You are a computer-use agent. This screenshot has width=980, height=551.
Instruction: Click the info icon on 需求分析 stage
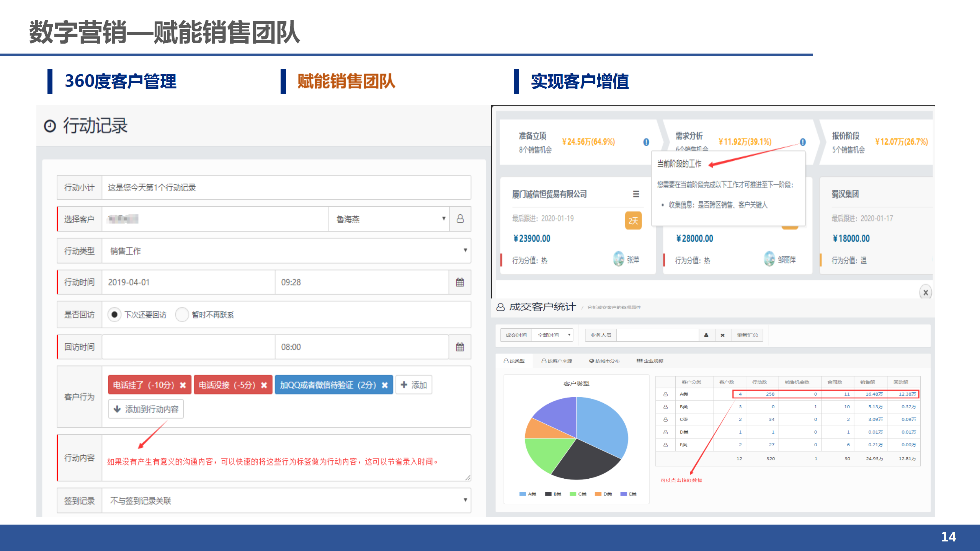(803, 142)
